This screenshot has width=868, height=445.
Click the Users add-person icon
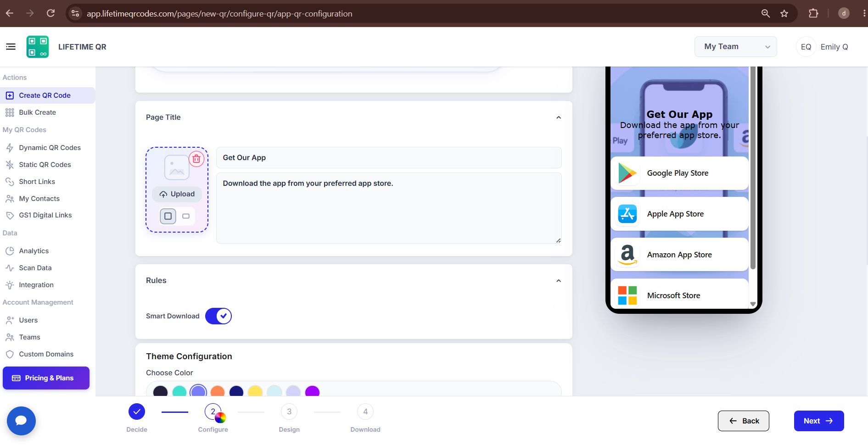coord(10,320)
